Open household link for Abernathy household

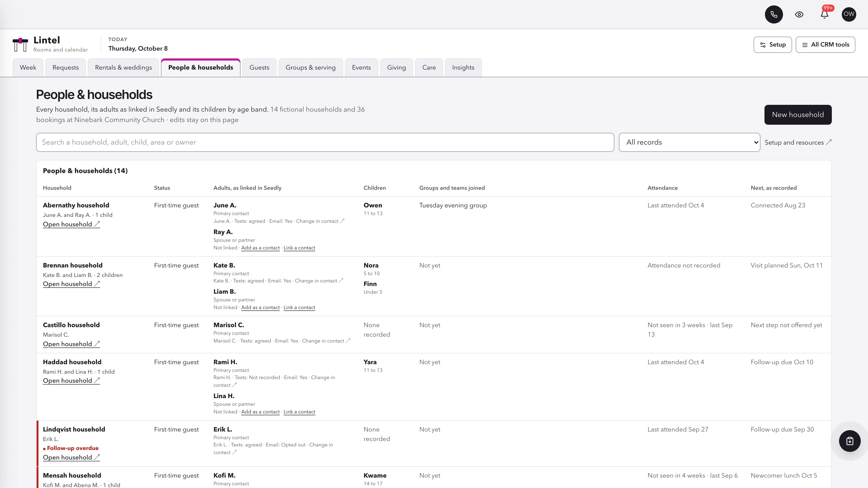[71, 224]
